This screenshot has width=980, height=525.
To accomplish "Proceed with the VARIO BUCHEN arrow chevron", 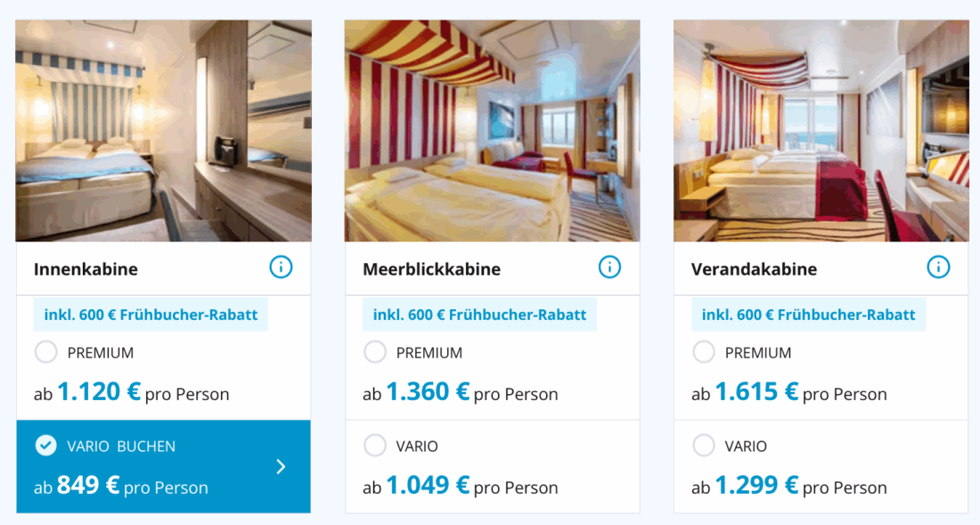I will point(281,466).
